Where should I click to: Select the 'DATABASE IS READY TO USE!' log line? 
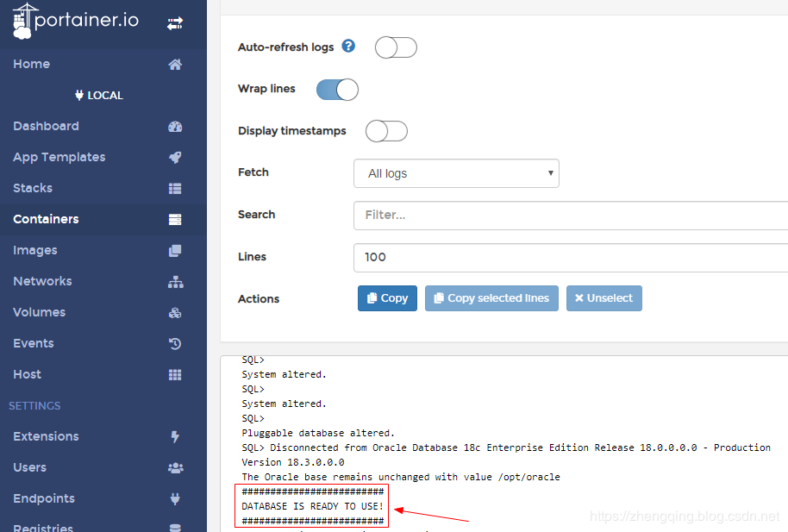[x=313, y=506]
